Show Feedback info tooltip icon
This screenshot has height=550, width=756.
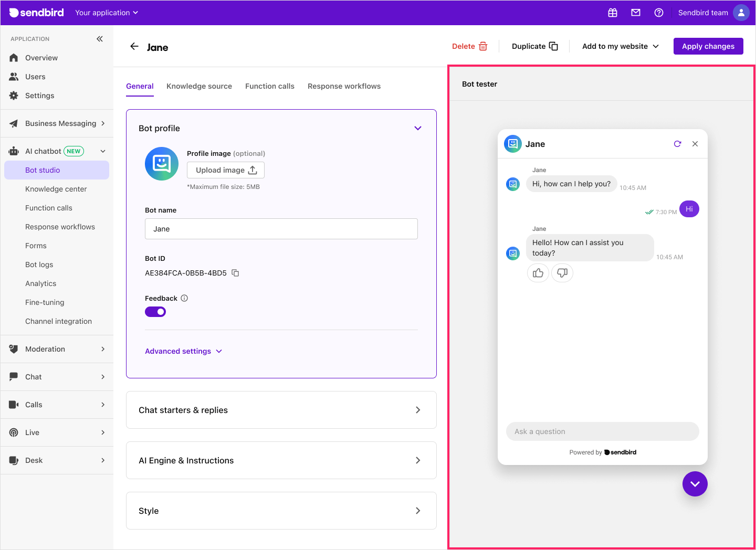tap(184, 298)
